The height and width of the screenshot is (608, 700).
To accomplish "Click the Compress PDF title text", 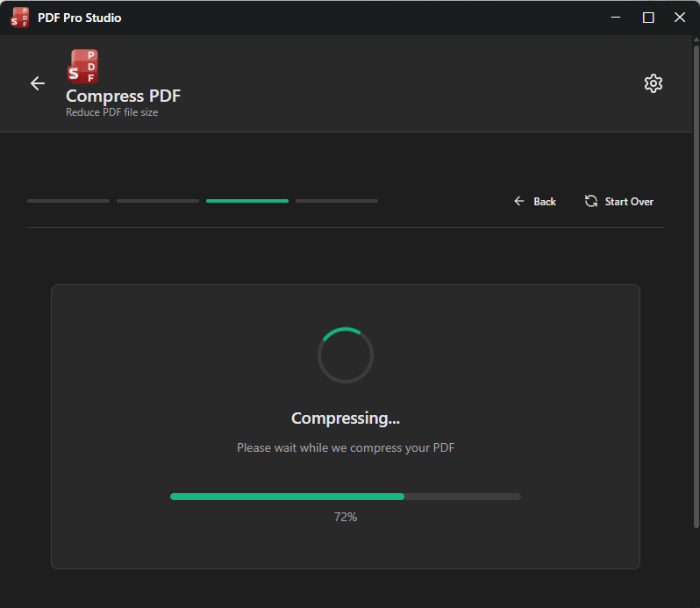I will click(x=123, y=96).
